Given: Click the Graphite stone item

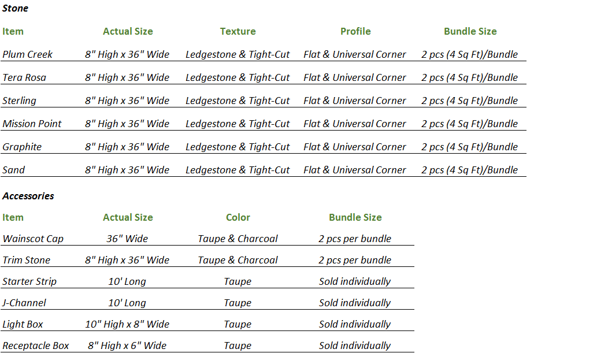Looking at the screenshot, I should [22, 147].
